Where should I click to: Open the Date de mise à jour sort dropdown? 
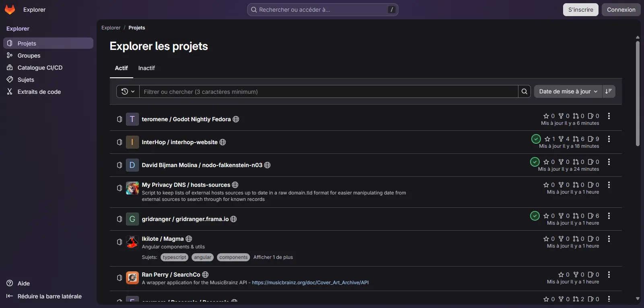click(568, 91)
